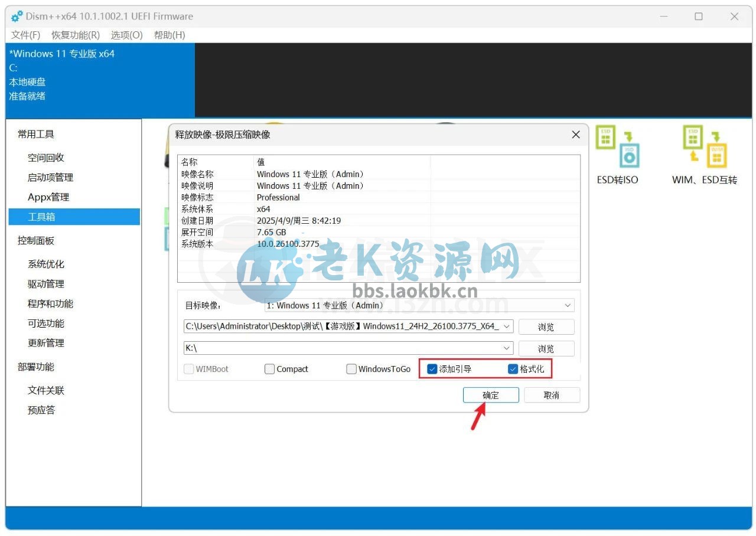
Task: Open the 选项(O) menu
Action: tap(127, 35)
